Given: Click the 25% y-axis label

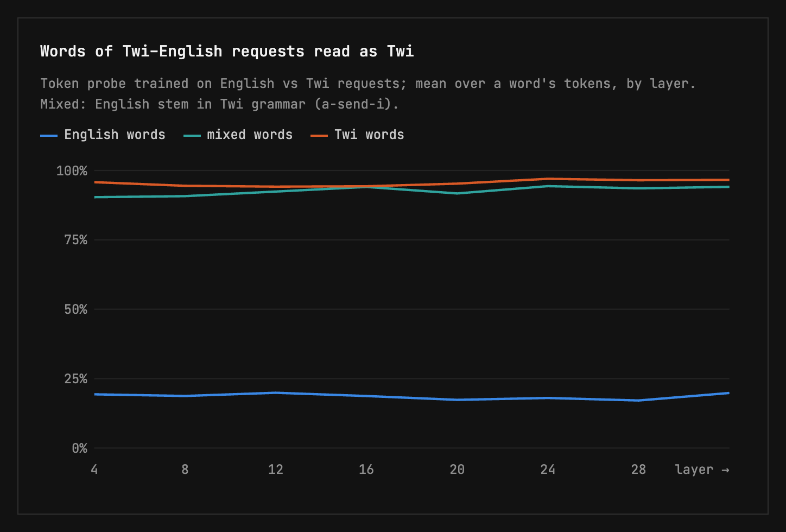Looking at the screenshot, I should (75, 379).
